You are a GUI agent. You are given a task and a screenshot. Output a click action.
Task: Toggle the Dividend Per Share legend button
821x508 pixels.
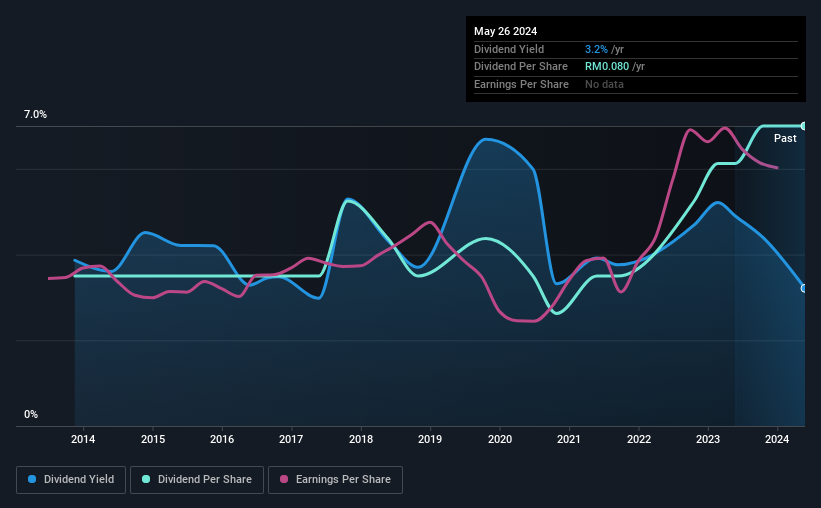pyautogui.click(x=197, y=480)
